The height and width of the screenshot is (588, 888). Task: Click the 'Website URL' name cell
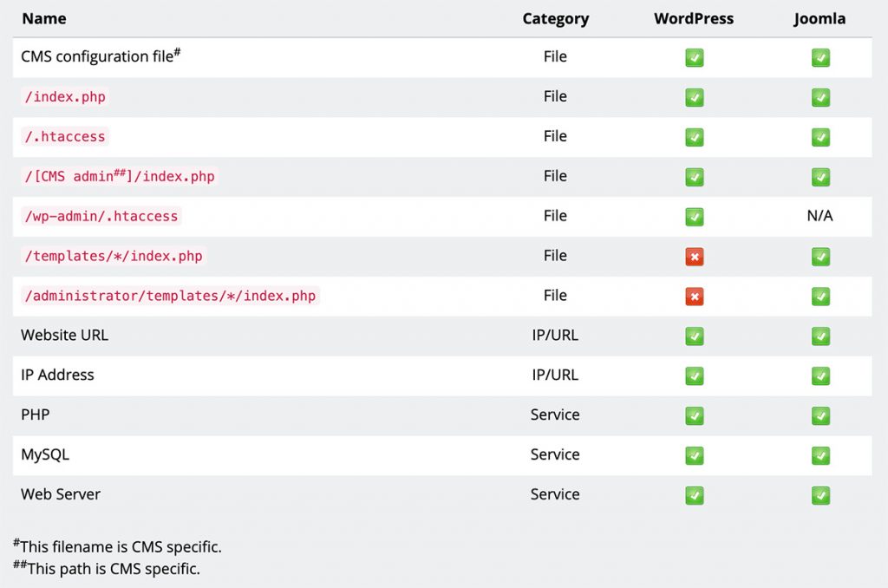[x=64, y=336]
